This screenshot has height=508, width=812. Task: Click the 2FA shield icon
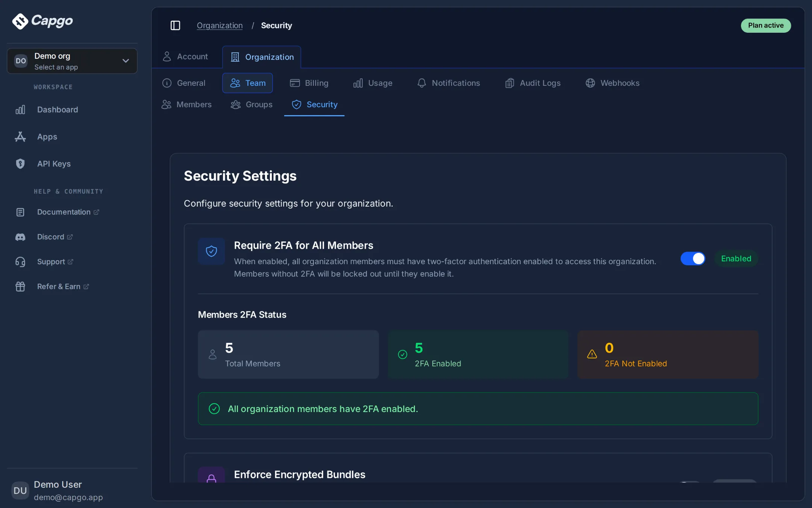point(212,251)
